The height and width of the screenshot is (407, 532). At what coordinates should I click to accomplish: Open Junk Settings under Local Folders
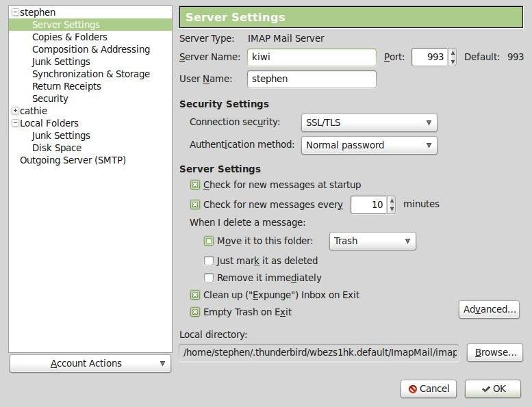pyautogui.click(x=61, y=135)
